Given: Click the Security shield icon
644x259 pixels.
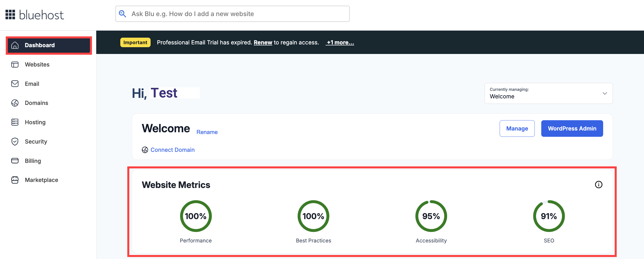Looking at the screenshot, I should (15, 141).
